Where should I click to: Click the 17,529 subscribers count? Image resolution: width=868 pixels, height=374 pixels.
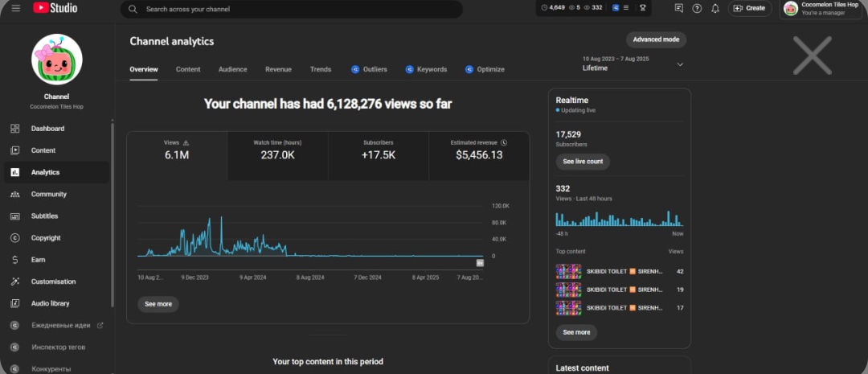568,134
